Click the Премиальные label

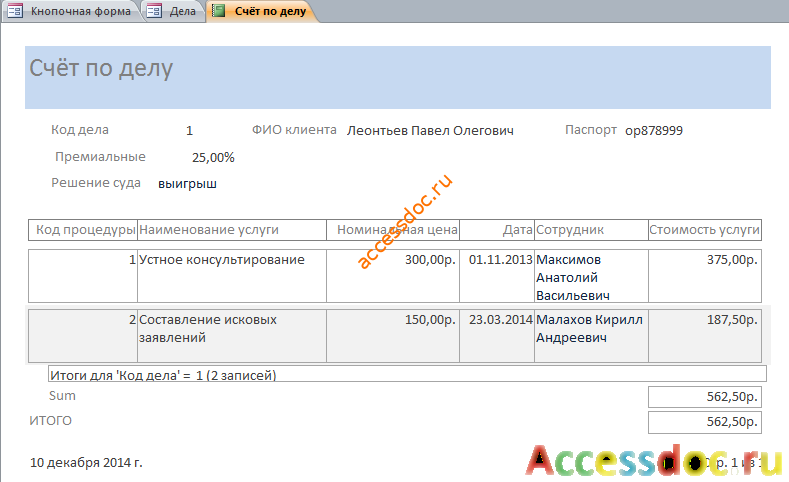(x=100, y=157)
